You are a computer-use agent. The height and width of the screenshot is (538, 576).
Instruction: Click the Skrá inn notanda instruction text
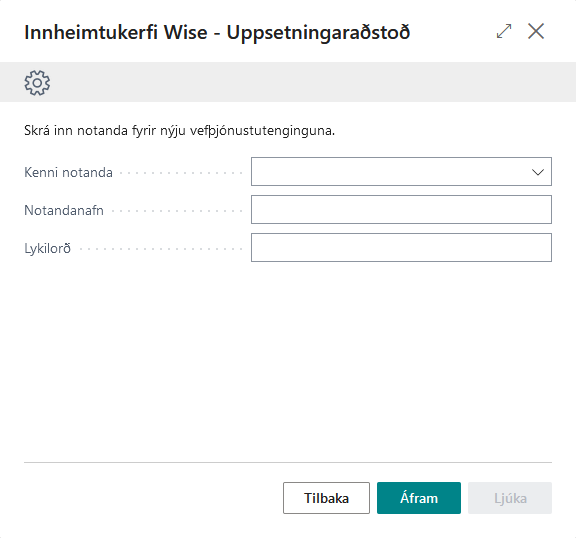click(x=179, y=130)
